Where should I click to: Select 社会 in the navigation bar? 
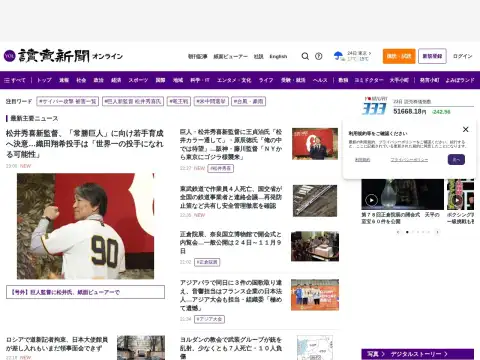click(x=81, y=80)
